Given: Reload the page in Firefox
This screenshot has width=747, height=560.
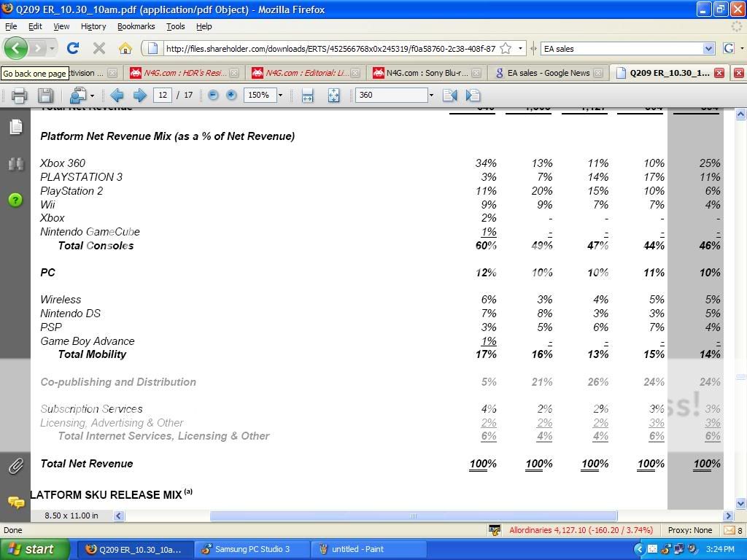Looking at the screenshot, I should click(x=72, y=49).
